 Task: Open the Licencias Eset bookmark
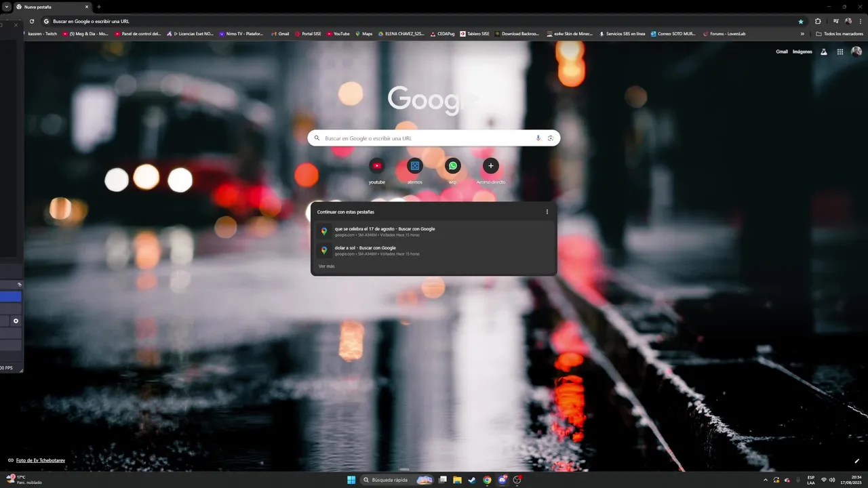pyautogui.click(x=190, y=34)
